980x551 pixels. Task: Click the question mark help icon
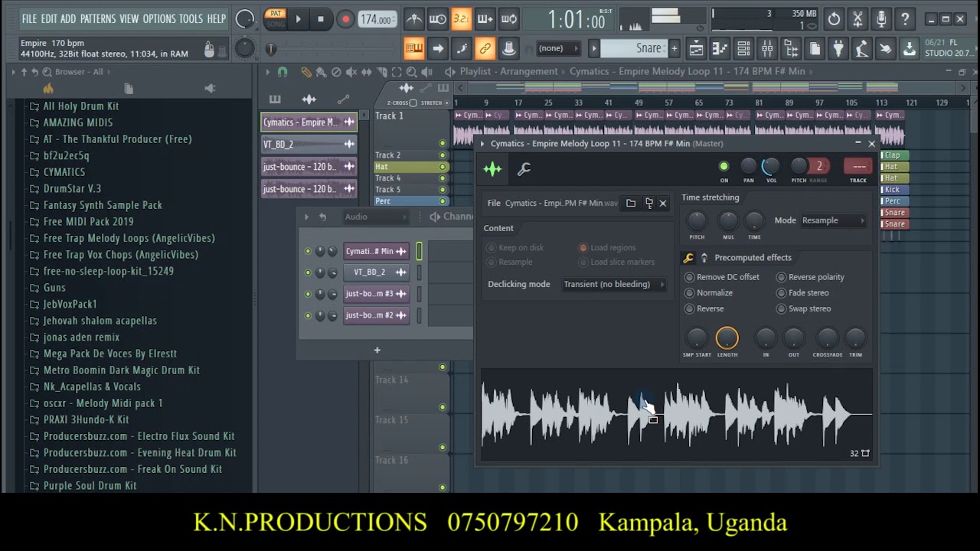tap(905, 19)
